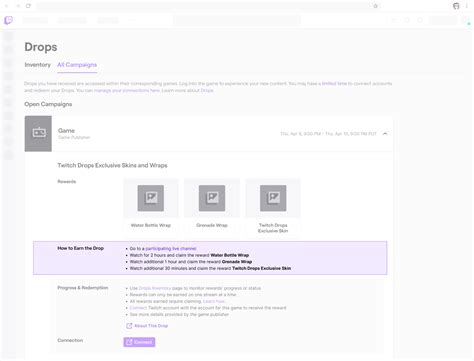Open 'participating live channel' link

pyautogui.click(x=171, y=249)
